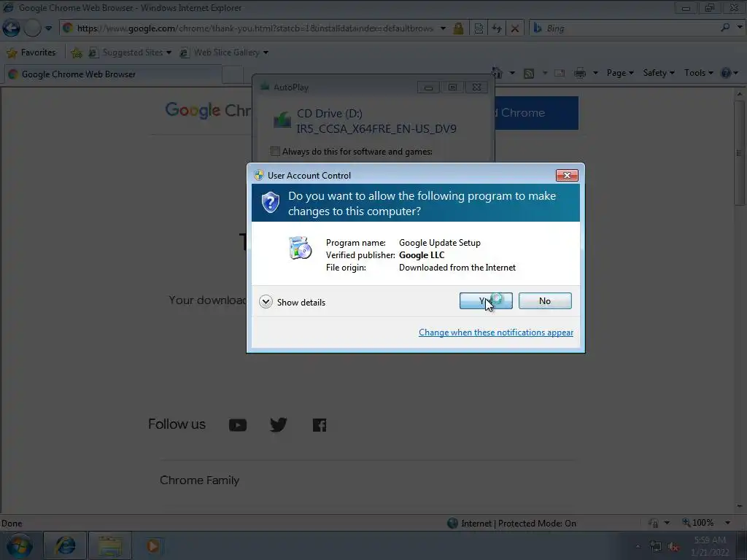
Task: Open the Tools menu
Action: (x=698, y=73)
